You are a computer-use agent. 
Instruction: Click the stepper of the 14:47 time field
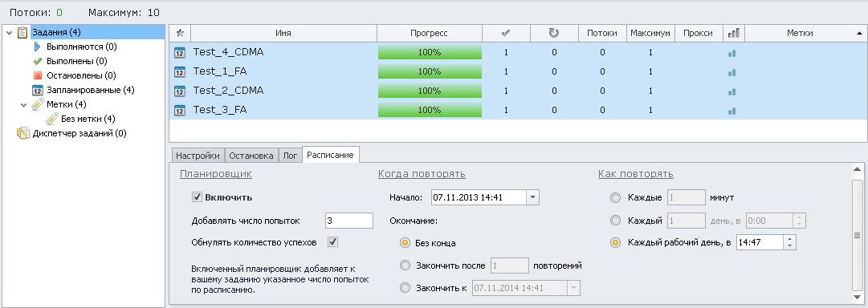[789, 242]
